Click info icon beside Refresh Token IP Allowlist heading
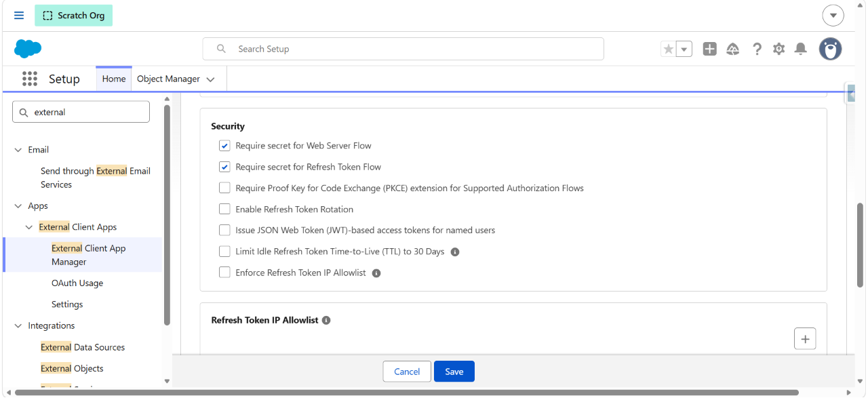Image resolution: width=868 pixels, height=398 pixels. click(x=326, y=320)
